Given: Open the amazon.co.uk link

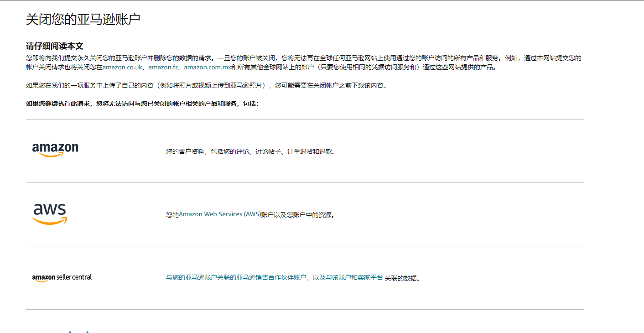Looking at the screenshot, I should click(x=123, y=67).
